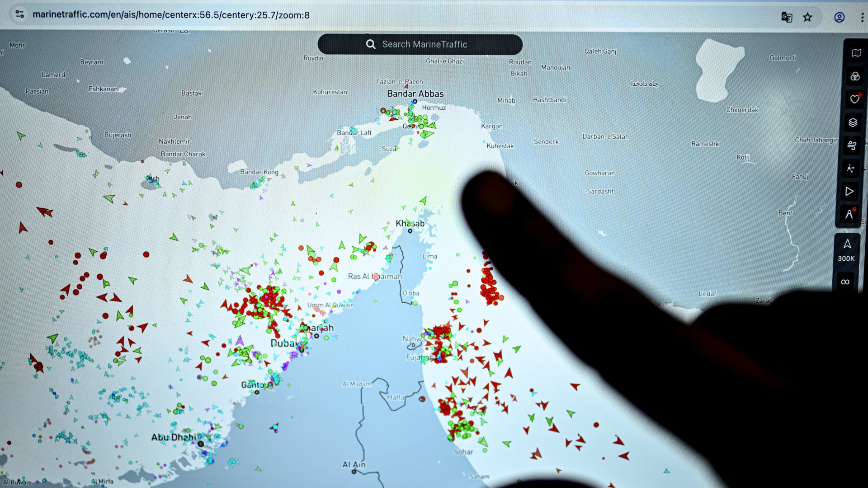Click the magnifier search icon

(x=371, y=44)
